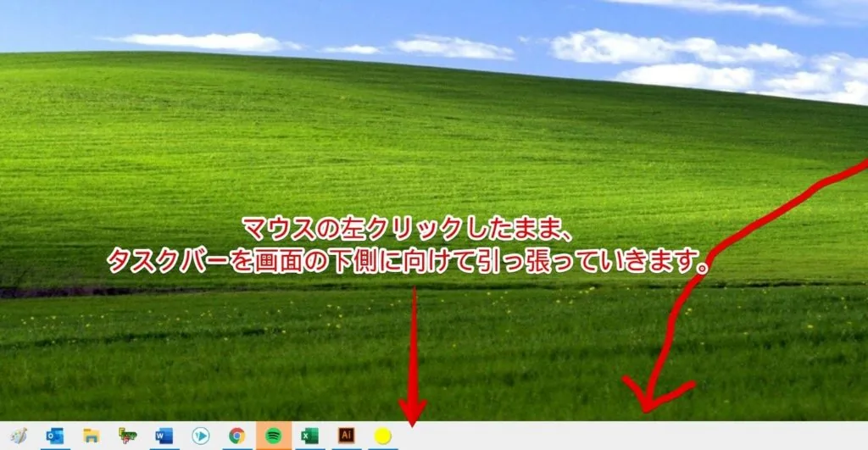Open Microsoft Excel from the taskbar
Screen dimensions: 868x450
(x=309, y=436)
